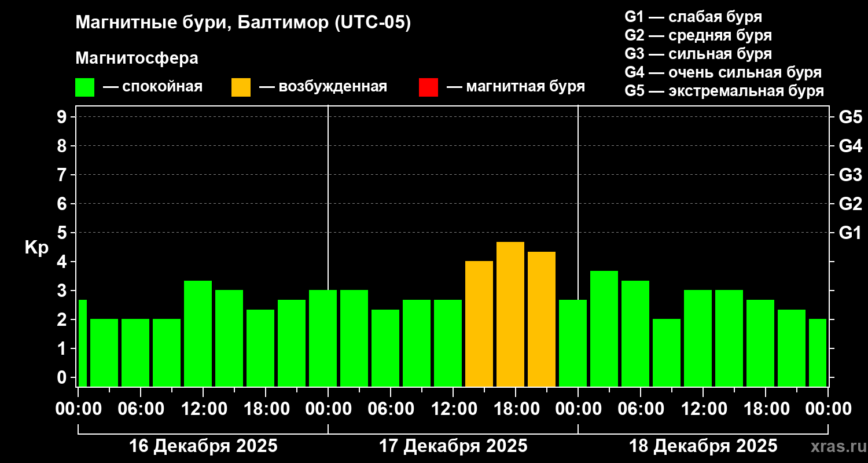Select the legend line 'G2 — средняя буря'

pos(698,35)
